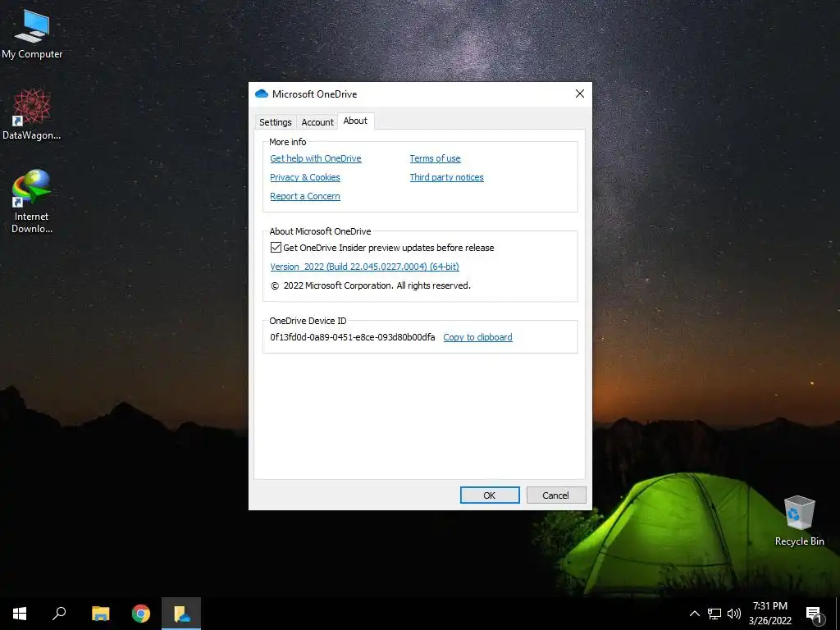Screen dimensions: 840x630
Task: Open the Privacy & Cookies link
Action: (x=305, y=177)
